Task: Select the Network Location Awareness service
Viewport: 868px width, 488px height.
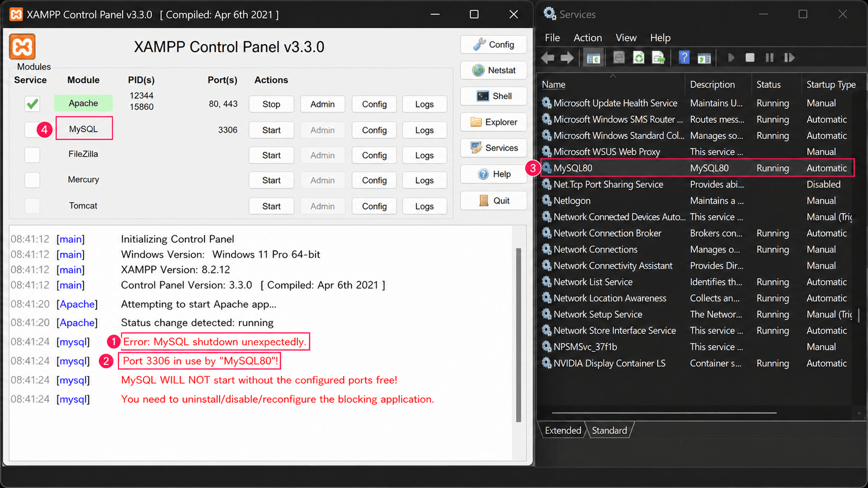Action: 696,298
